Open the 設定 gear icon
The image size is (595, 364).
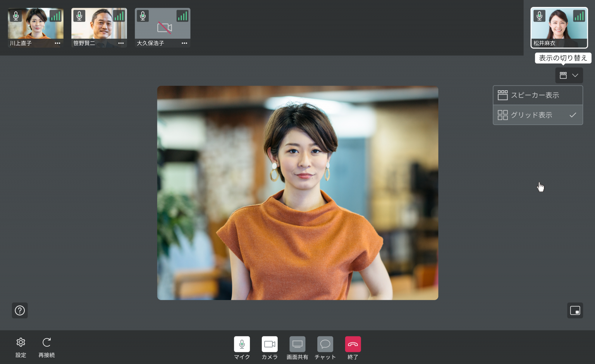click(21, 342)
